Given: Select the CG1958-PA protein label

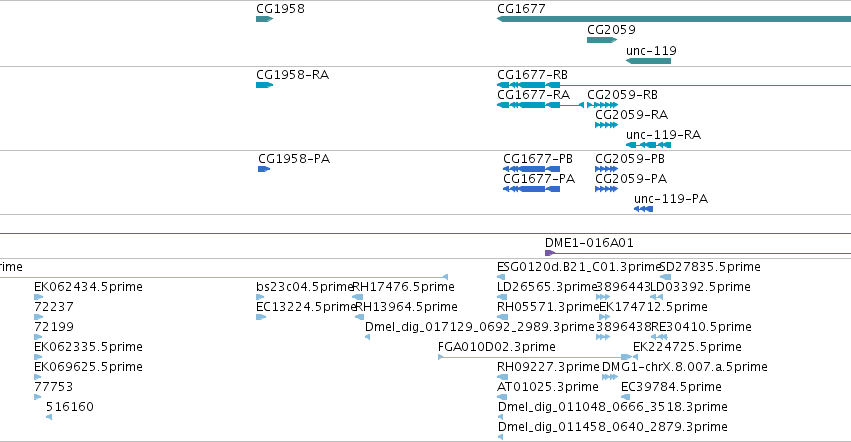Looking at the screenshot, I should [294, 159].
